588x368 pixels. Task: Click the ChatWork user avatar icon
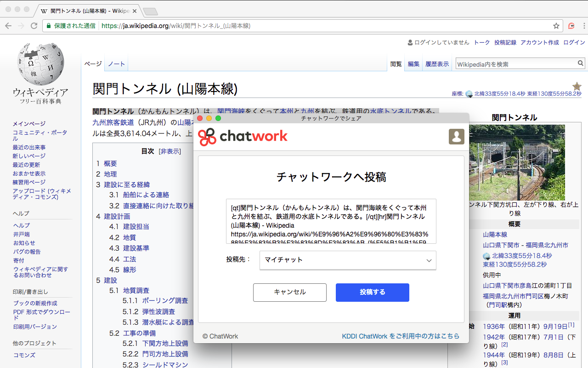point(457,137)
